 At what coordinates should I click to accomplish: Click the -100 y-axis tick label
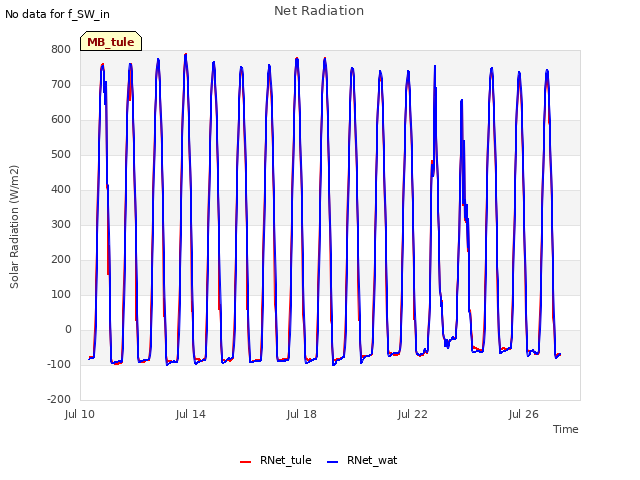point(59,364)
